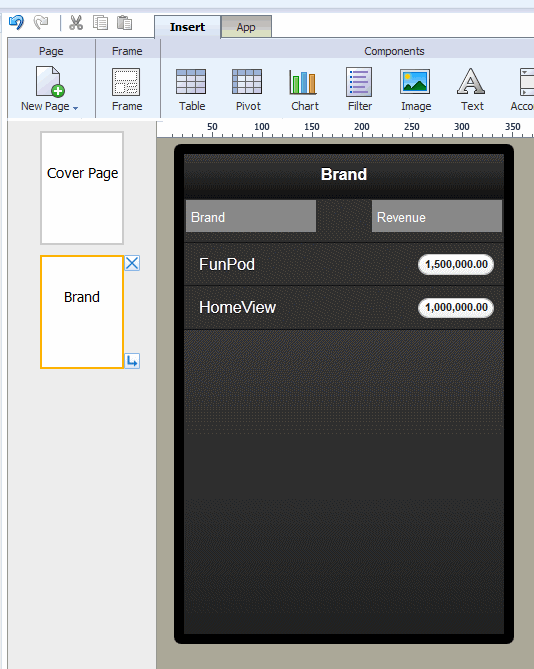Switch to the App tab
Viewport: 534px width, 669px height.
[246, 27]
